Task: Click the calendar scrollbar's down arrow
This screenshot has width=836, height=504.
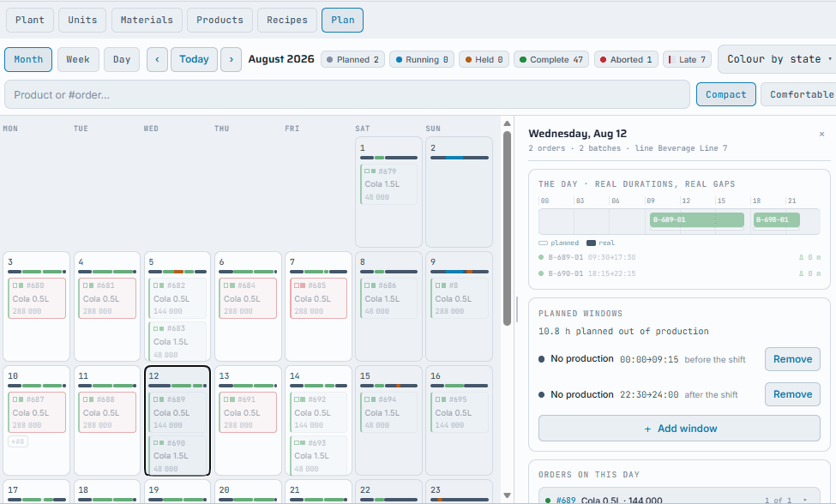Action: (x=507, y=495)
